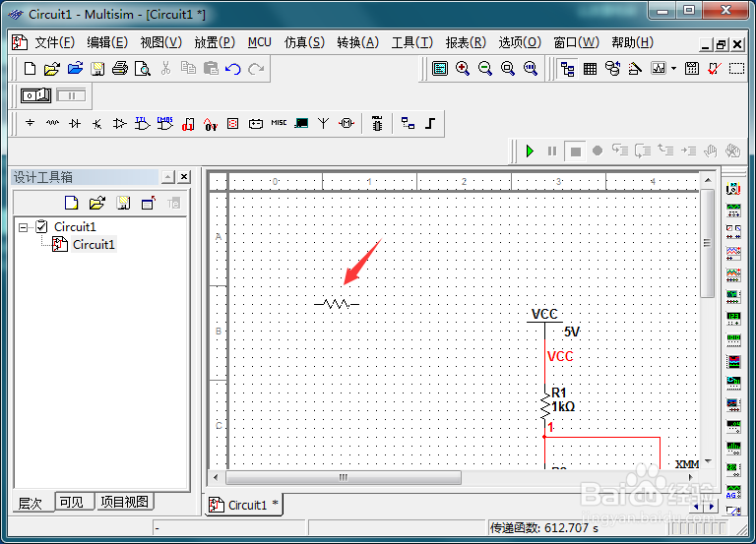
Task: Open the 工具(T) menu
Action: 412,42
